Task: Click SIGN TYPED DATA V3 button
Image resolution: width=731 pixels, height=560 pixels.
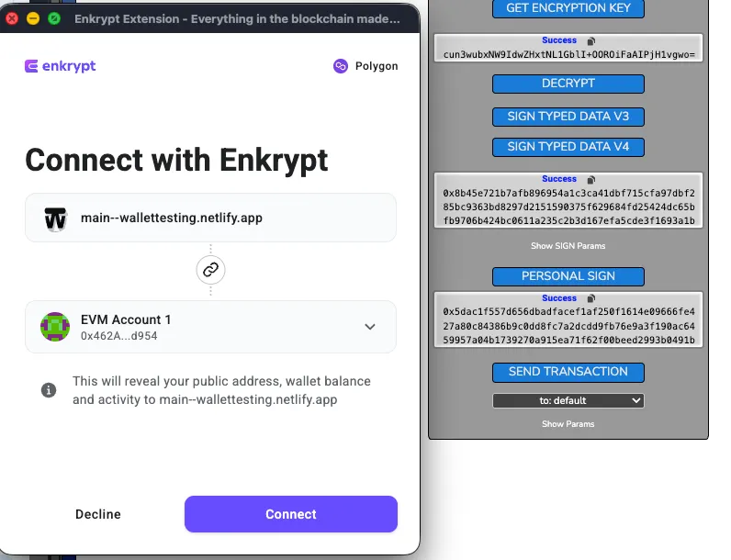Action: (x=568, y=117)
